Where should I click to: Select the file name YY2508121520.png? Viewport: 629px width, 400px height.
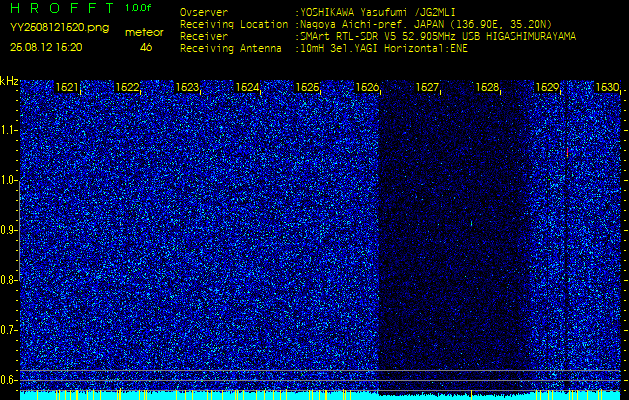[59, 28]
